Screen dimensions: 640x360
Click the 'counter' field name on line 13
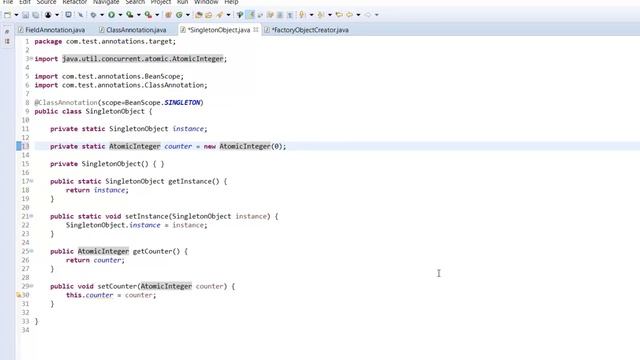178,146
